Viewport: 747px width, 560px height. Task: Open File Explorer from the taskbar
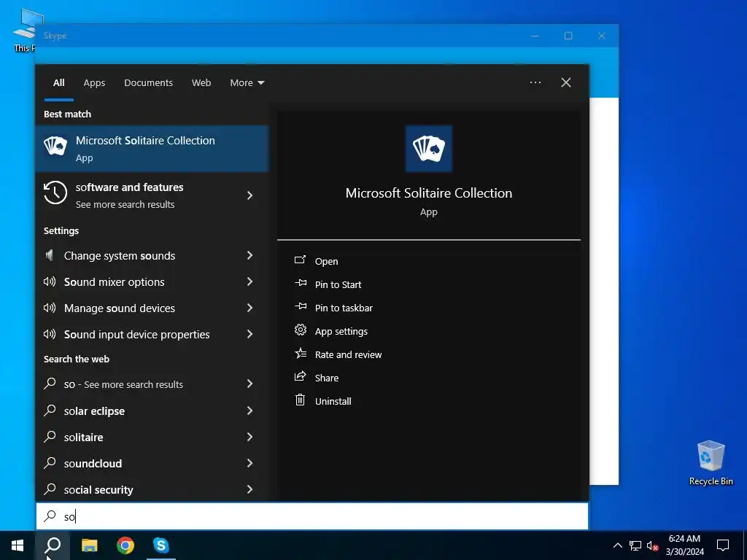[89, 545]
